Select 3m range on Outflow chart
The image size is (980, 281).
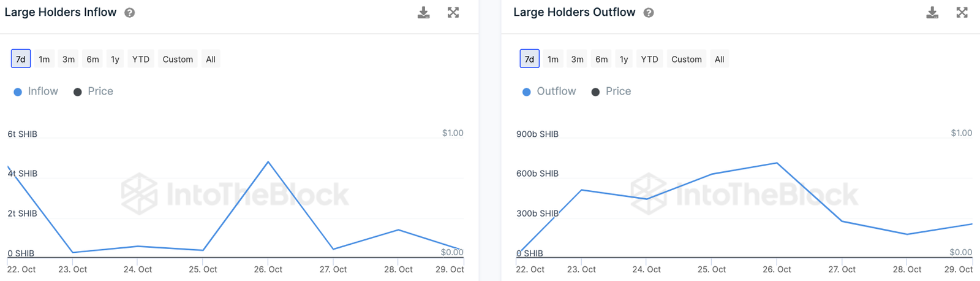[577, 60]
